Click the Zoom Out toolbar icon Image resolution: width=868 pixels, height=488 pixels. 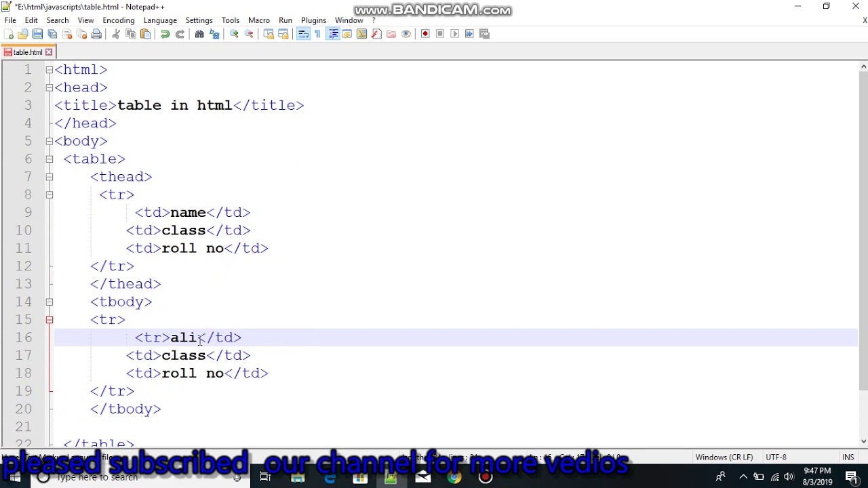coord(249,34)
